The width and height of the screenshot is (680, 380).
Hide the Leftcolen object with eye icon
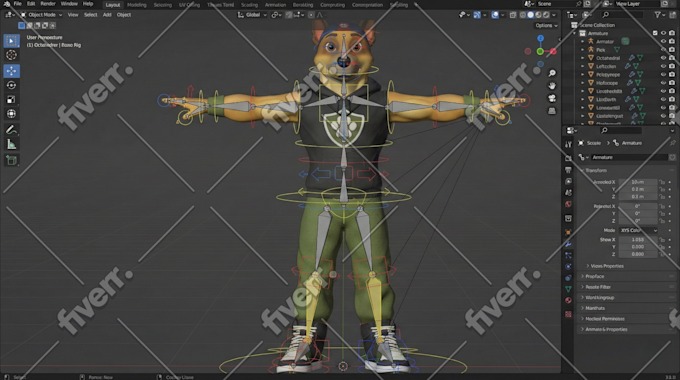[x=664, y=66]
